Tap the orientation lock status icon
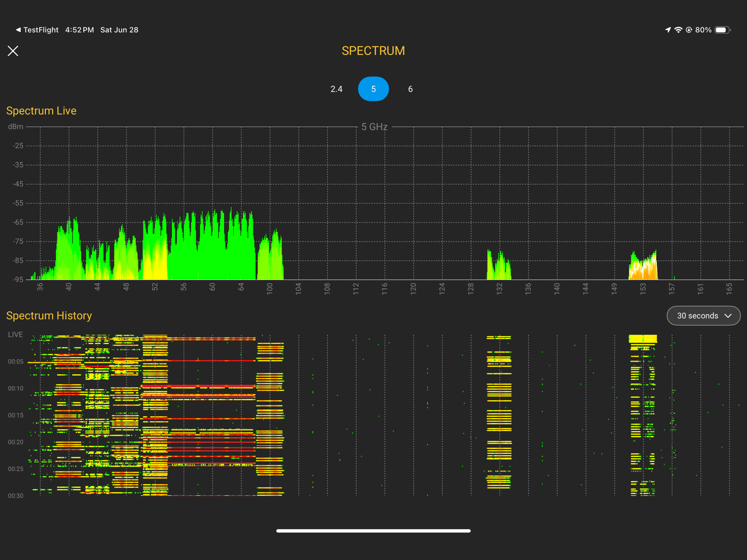Image resolution: width=747 pixels, height=560 pixels. [x=689, y=30]
